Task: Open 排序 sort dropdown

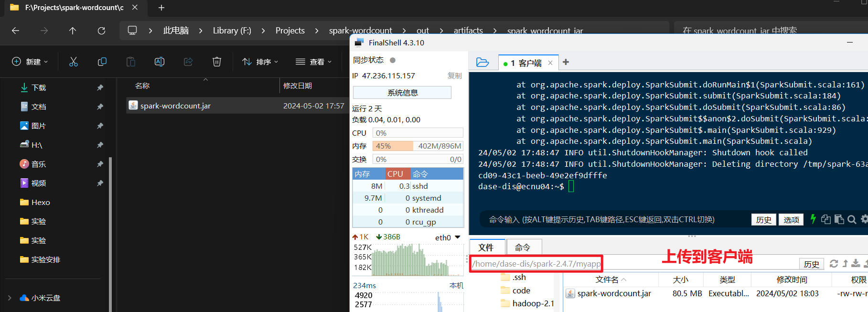Action: click(260, 62)
